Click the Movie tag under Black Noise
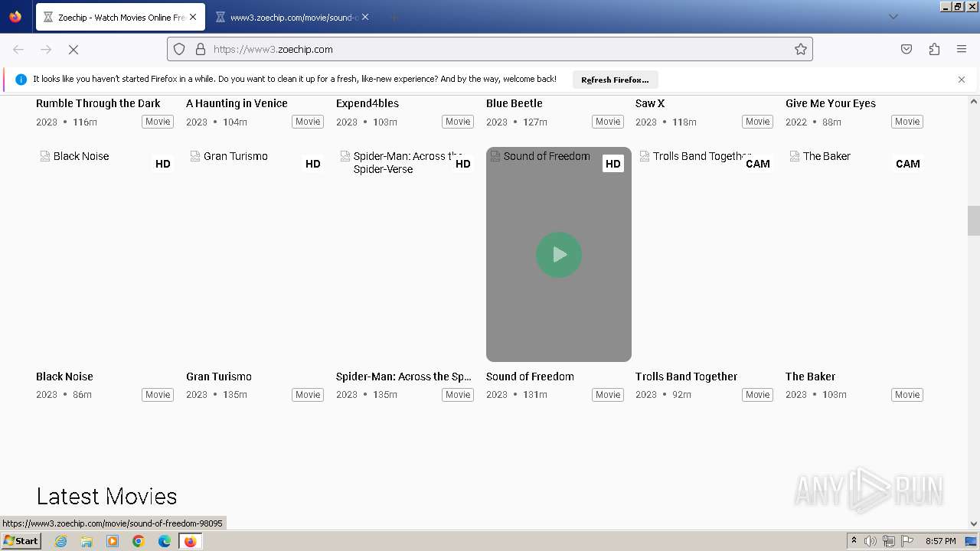The image size is (980, 551). click(158, 395)
